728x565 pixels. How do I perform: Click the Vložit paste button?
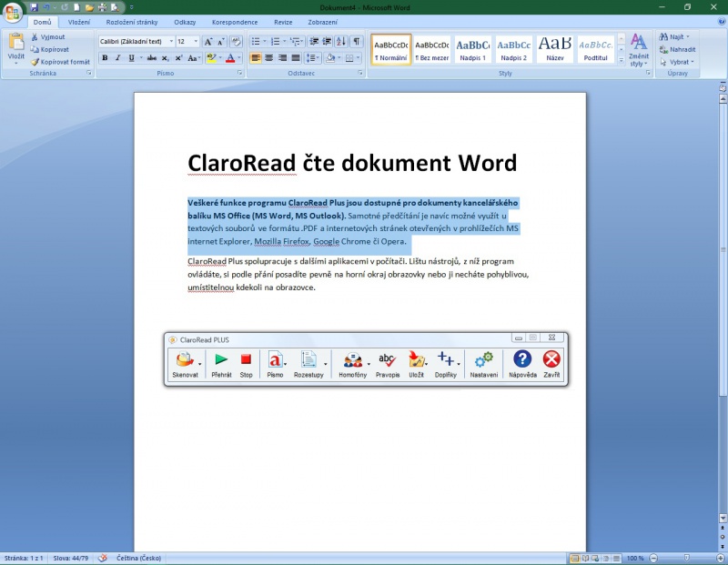(x=15, y=48)
